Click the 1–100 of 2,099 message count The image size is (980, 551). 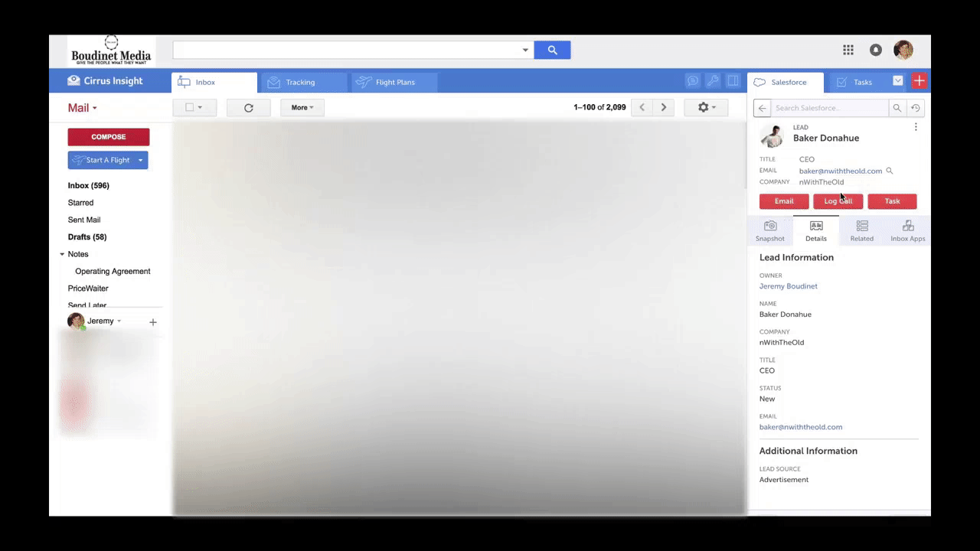(x=599, y=108)
